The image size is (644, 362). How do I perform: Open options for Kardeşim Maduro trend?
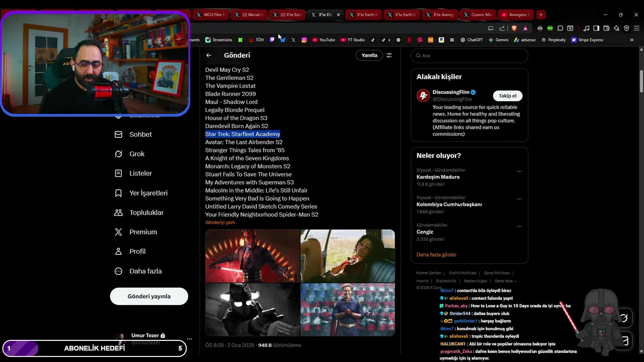coord(519,171)
